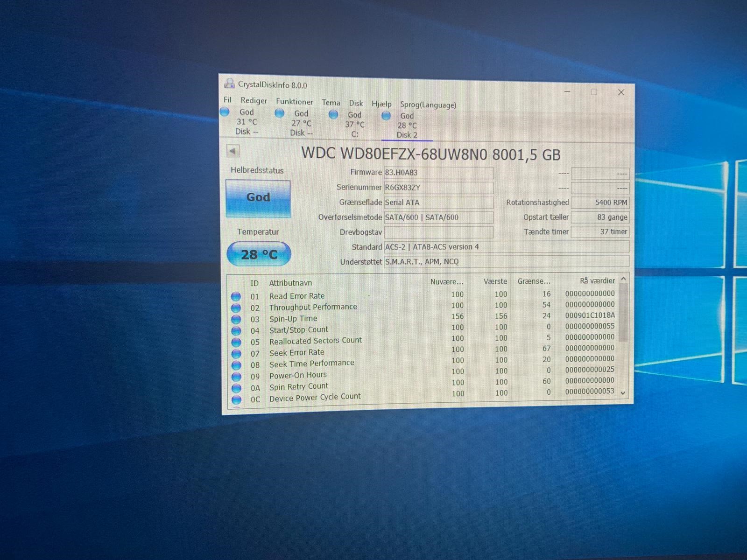Click the Tændte timer 37 timer field
747x560 pixels.
click(600, 231)
